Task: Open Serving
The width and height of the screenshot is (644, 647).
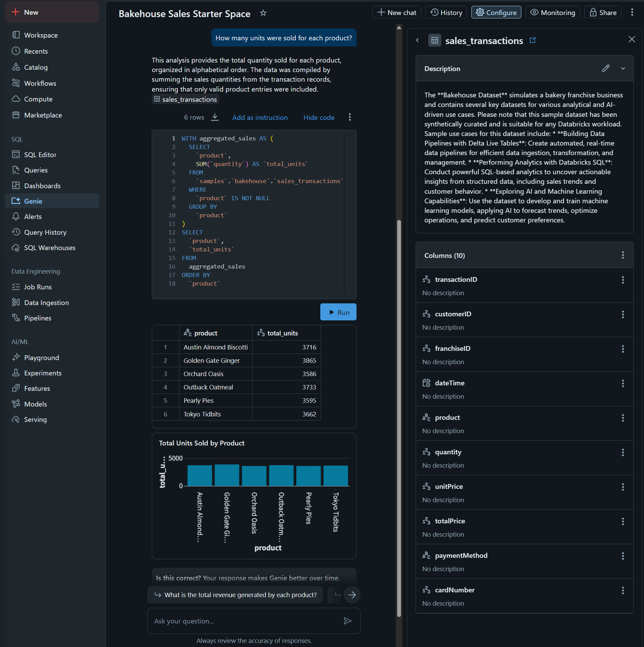Action: tap(52, 419)
